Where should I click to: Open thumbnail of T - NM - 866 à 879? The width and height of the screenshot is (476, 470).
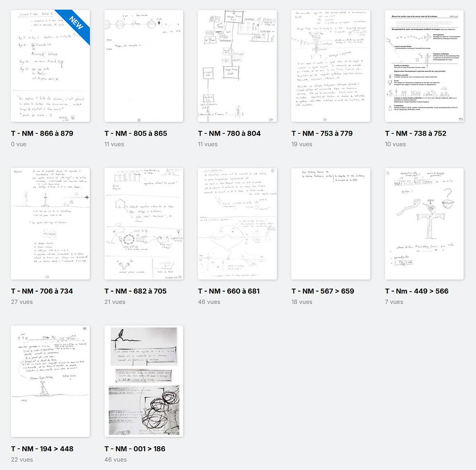pyautogui.click(x=51, y=66)
